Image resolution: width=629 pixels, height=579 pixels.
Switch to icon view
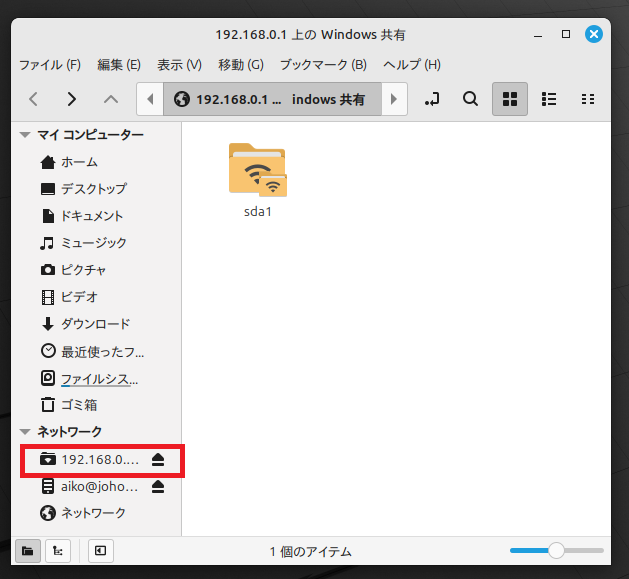509,99
